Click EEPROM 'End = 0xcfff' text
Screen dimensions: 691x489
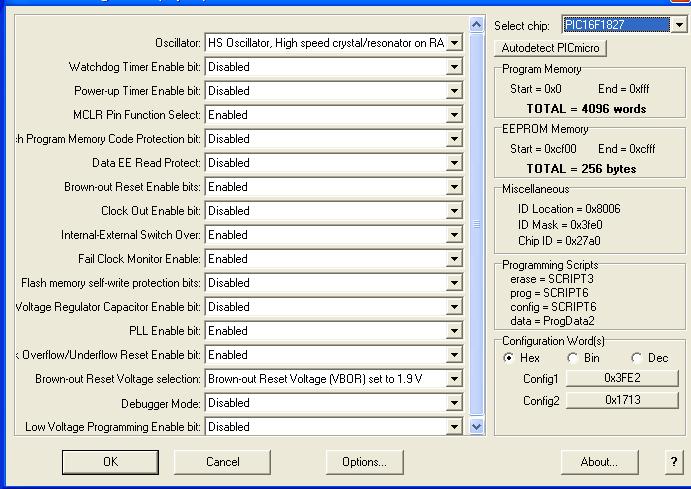(x=626, y=149)
